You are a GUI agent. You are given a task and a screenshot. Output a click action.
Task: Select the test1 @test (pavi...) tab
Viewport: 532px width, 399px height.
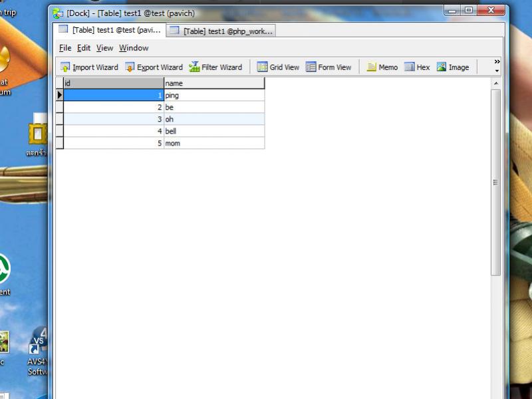click(x=109, y=30)
